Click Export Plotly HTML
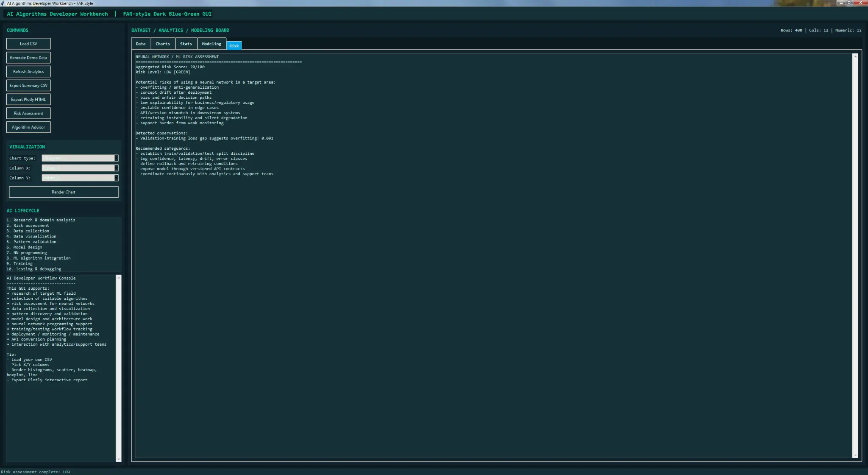Image resolution: width=868 pixels, height=475 pixels. 28,100
